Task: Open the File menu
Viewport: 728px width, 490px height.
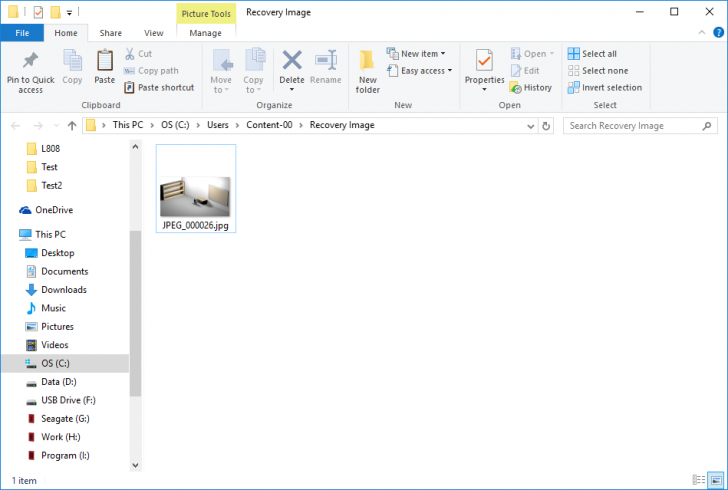Action: tap(22, 33)
